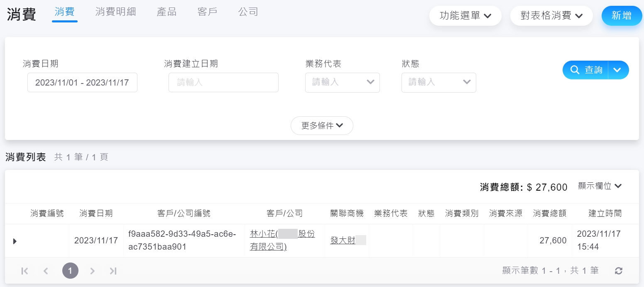
Task: Go to first page of 消費列表
Action: pyautogui.click(x=24, y=271)
